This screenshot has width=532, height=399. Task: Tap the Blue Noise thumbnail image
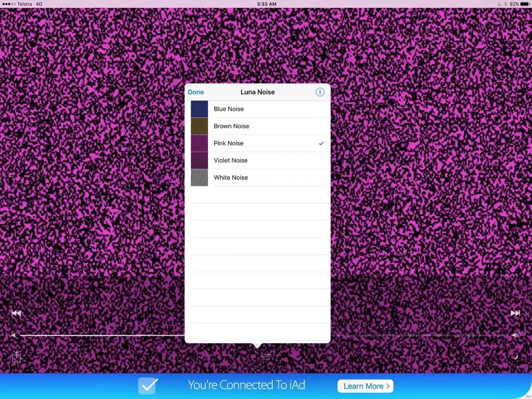pos(199,109)
